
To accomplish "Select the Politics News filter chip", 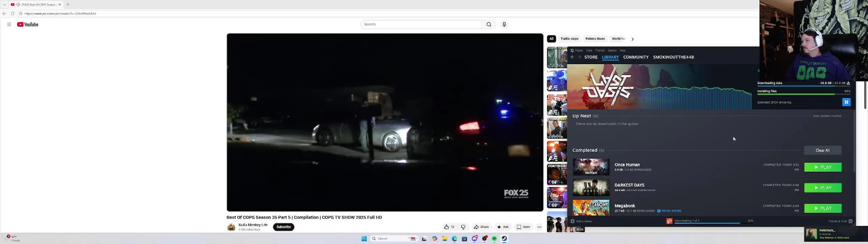I will 595,39.
